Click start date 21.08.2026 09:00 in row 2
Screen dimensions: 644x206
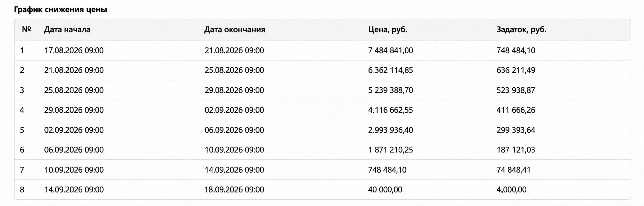point(74,70)
